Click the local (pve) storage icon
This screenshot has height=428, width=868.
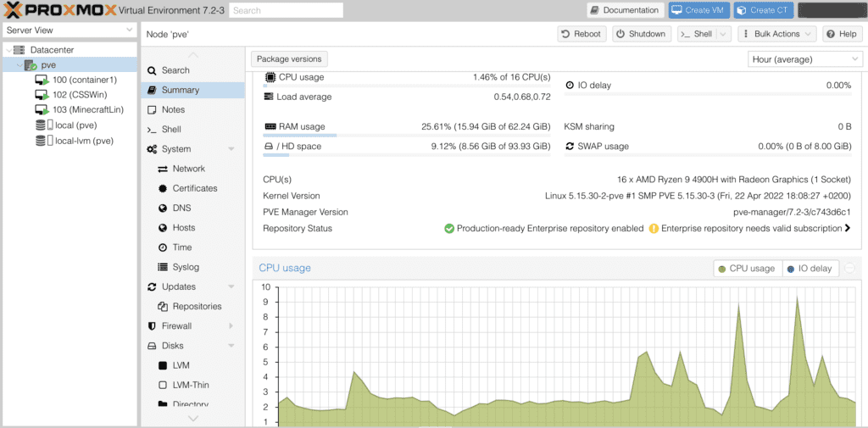(x=44, y=125)
